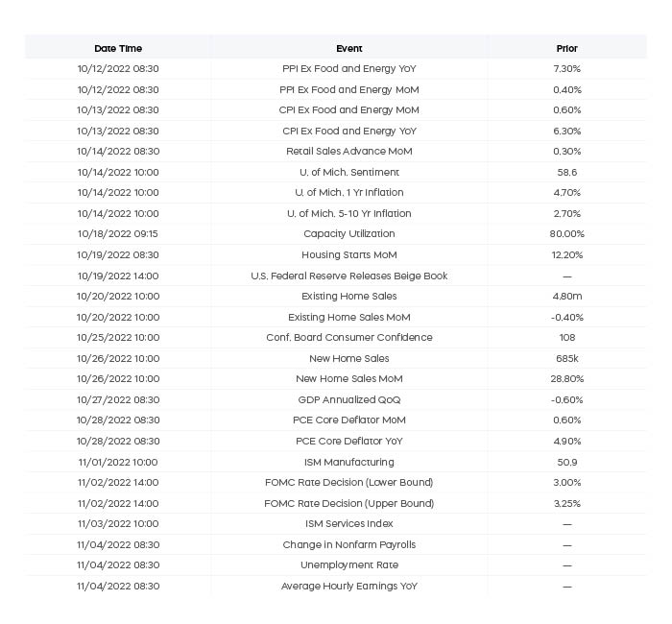672x624 pixels.
Task: Select the CPI Ex Food and Energy MoM row
Action: (x=336, y=110)
